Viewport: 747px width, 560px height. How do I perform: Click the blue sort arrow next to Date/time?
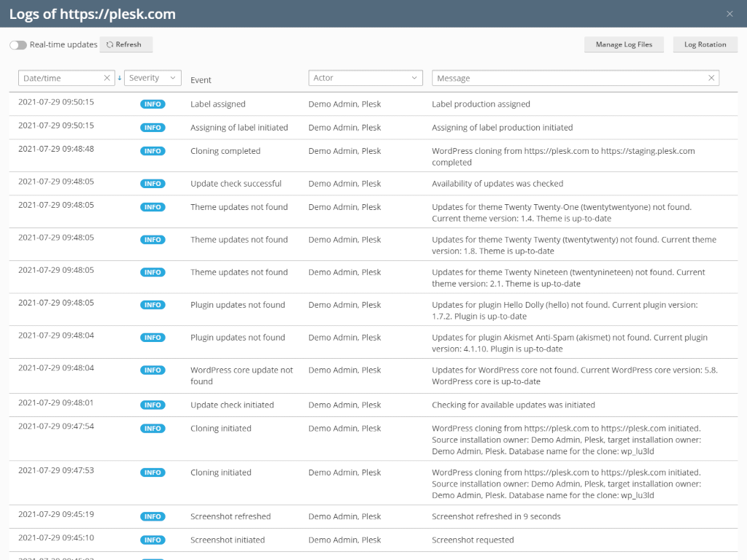(120, 77)
